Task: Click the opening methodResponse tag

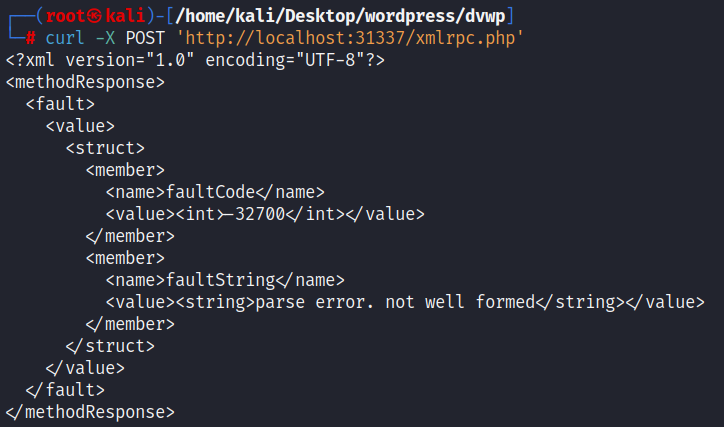Action: (x=85, y=82)
